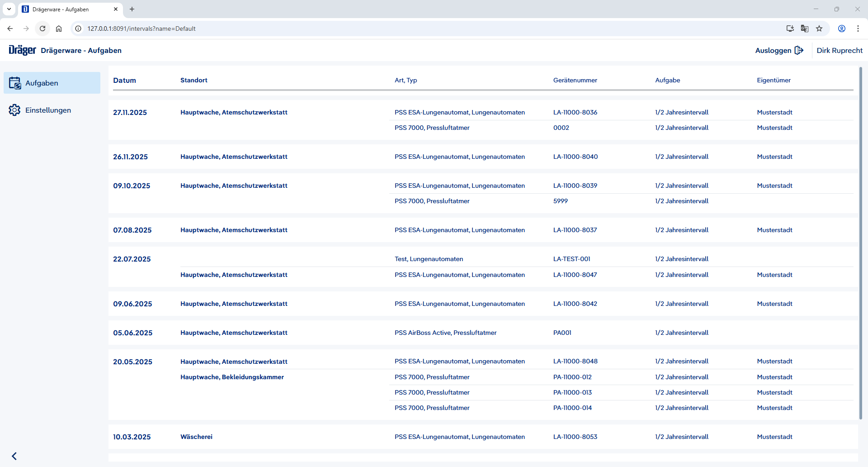Click the Eigentümer column header
Viewport: 868px width, 467px height.
pos(774,80)
